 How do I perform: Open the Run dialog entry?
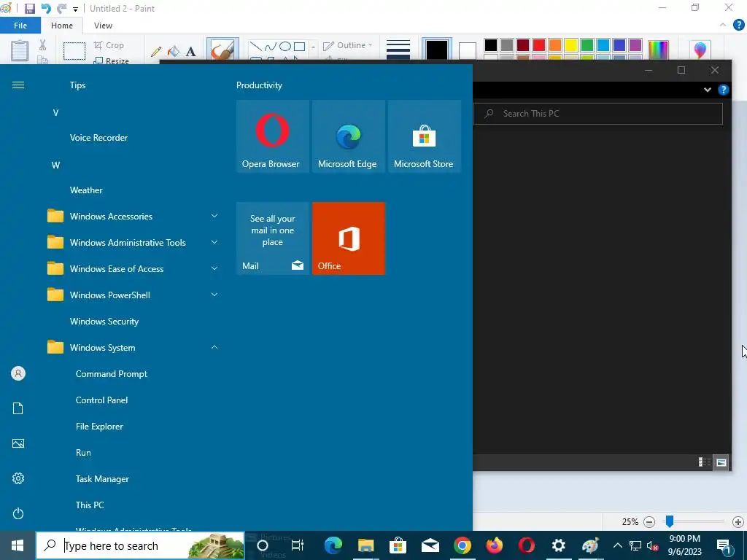click(83, 452)
